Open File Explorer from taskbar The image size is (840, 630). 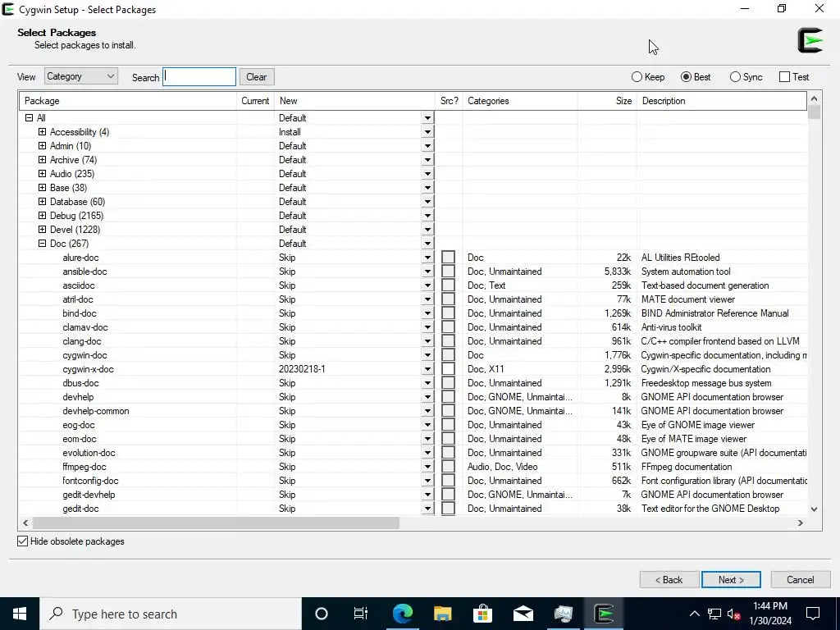(x=442, y=614)
